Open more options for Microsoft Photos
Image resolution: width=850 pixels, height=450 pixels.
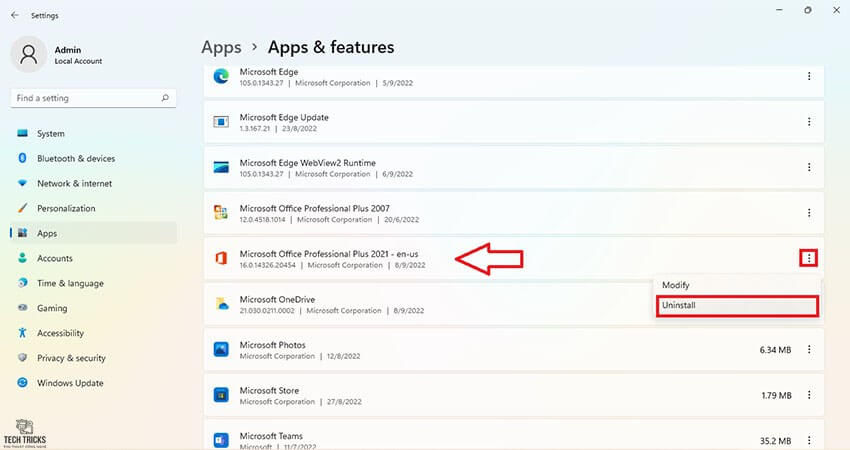(809, 350)
